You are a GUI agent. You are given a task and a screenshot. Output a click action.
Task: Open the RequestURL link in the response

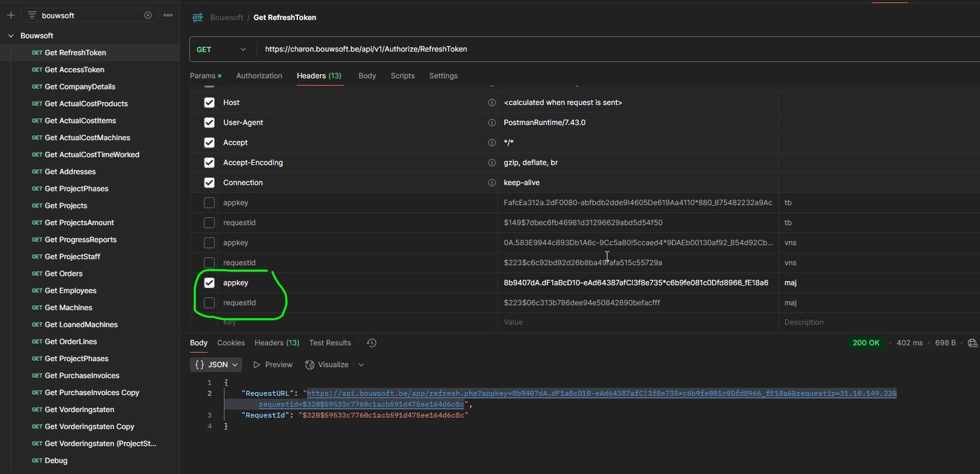601,393
